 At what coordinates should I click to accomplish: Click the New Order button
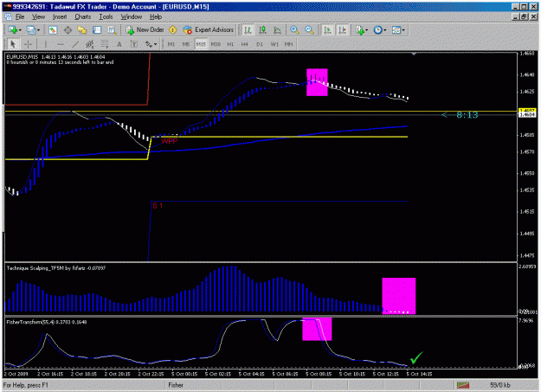(145, 30)
